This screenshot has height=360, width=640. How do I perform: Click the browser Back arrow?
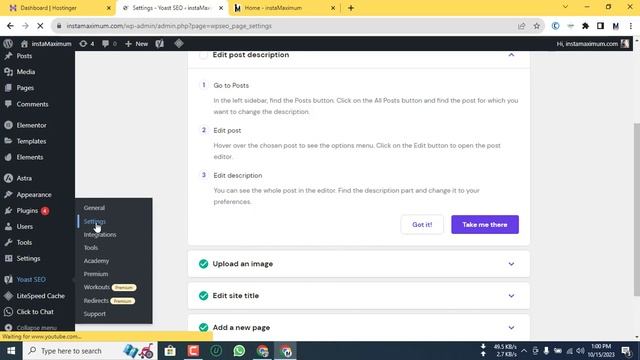[10, 26]
